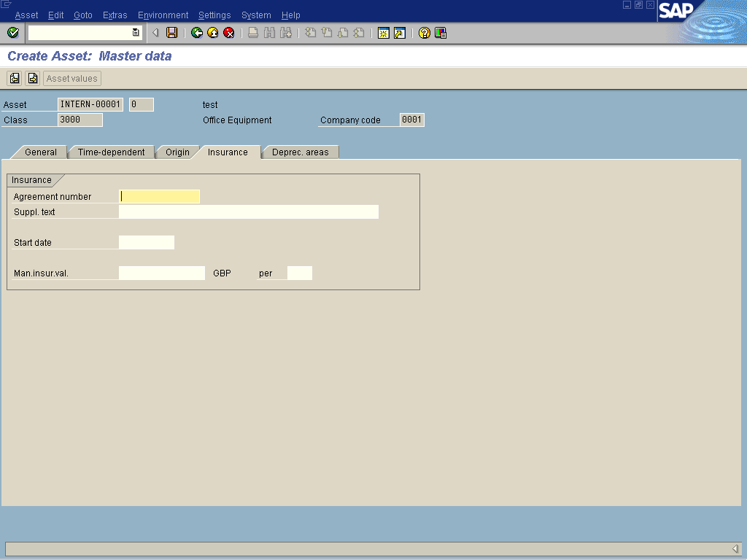Switch to the Deprec. areas tab
The image size is (747, 560).
300,152
